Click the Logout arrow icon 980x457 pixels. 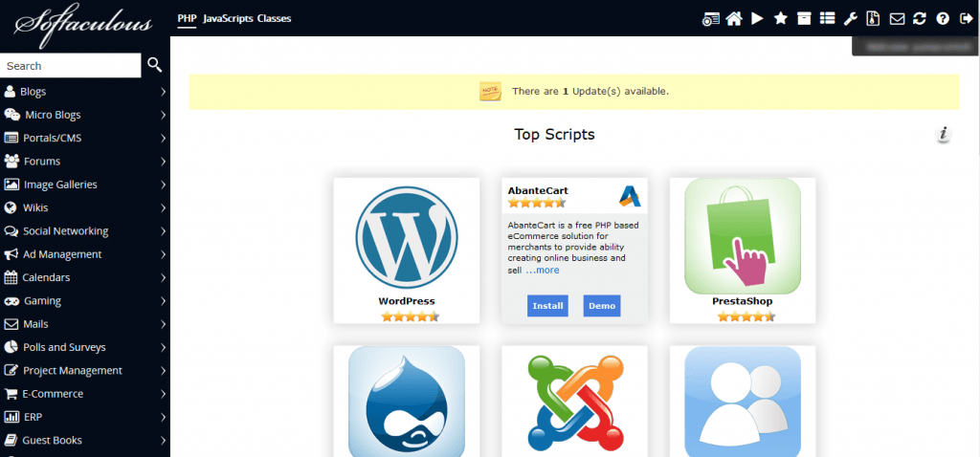(965, 19)
